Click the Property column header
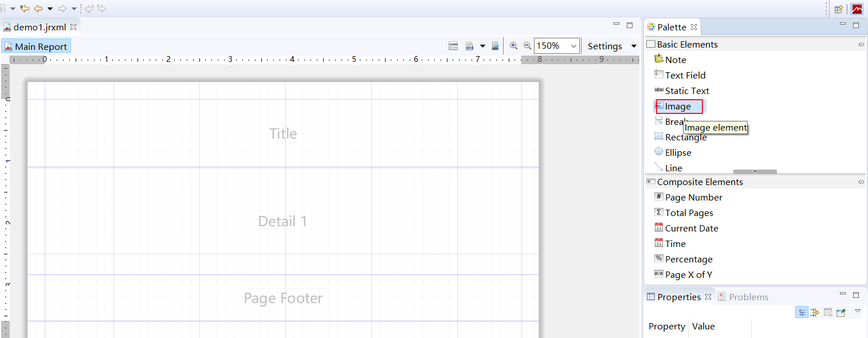This screenshot has width=868, height=338. tap(666, 326)
